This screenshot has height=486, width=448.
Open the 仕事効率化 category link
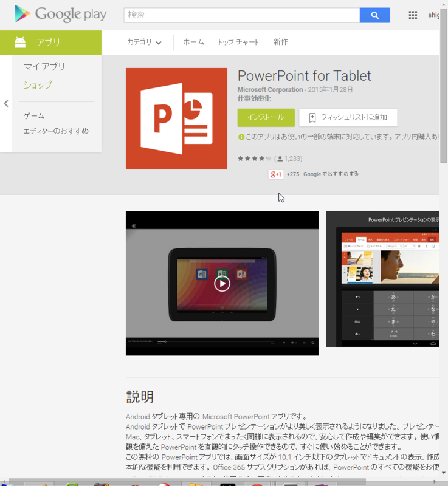[x=254, y=98]
